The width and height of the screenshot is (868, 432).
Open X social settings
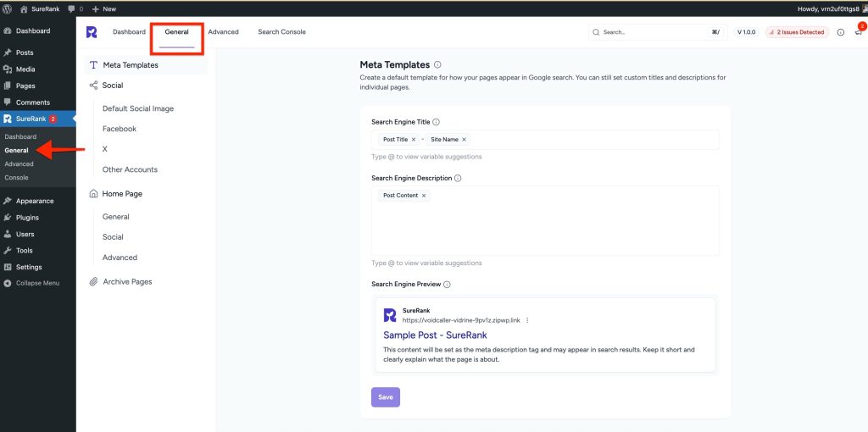104,149
